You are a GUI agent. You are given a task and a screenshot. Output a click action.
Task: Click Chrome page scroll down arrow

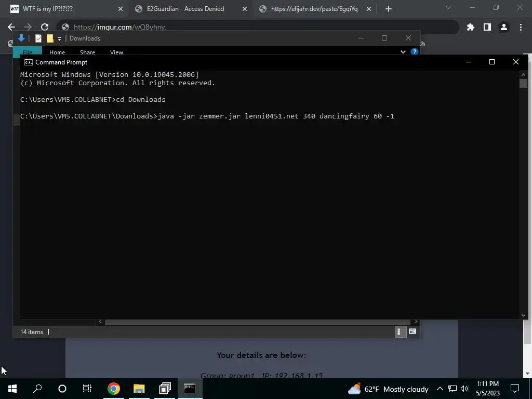click(x=527, y=374)
